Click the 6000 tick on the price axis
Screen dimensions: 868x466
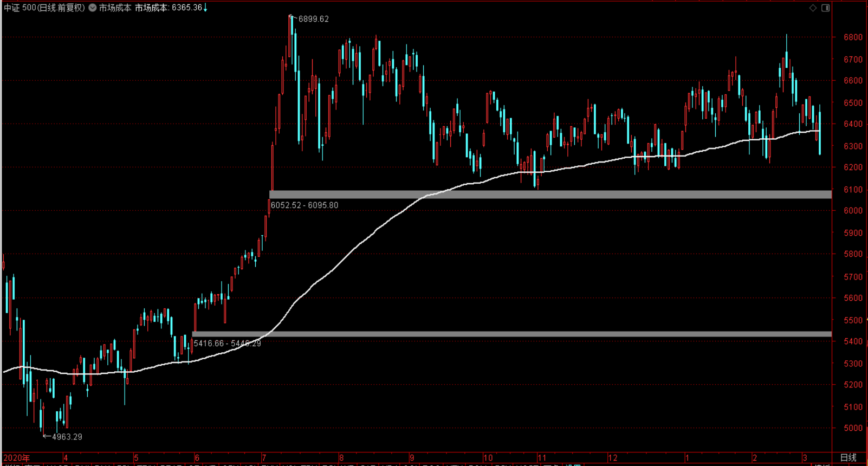[x=853, y=211]
